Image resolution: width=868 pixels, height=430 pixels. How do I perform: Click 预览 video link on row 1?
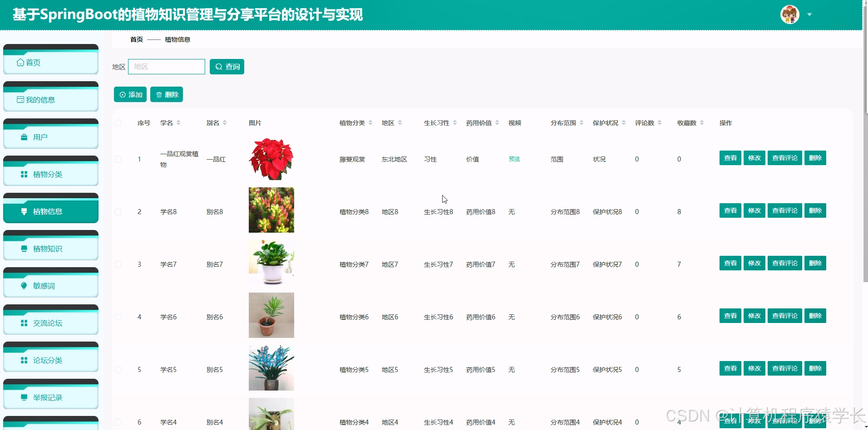click(513, 159)
